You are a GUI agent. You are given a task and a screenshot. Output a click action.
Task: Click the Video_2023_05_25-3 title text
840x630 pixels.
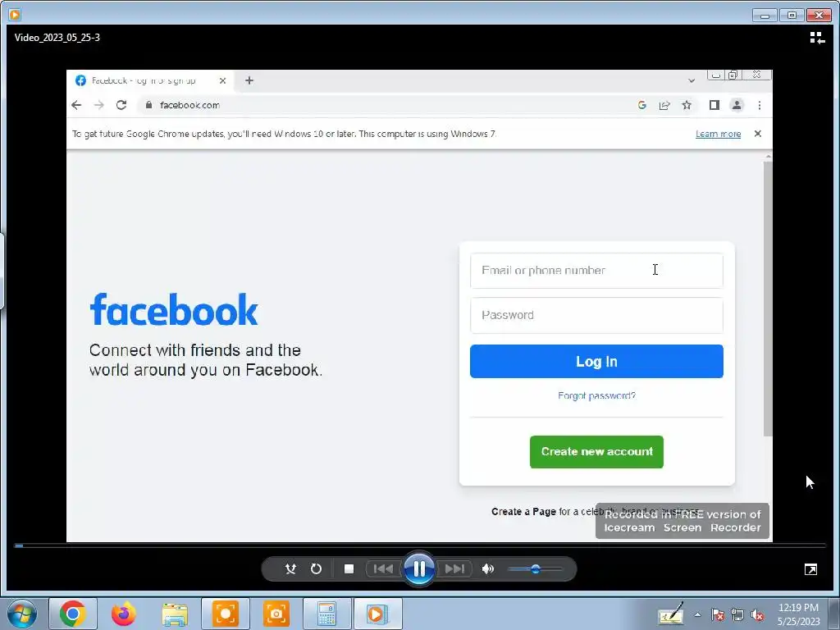tap(57, 38)
